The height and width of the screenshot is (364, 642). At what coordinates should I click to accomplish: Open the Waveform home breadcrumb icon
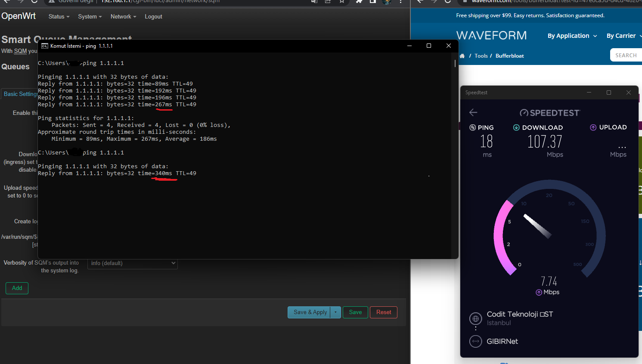[462, 56]
